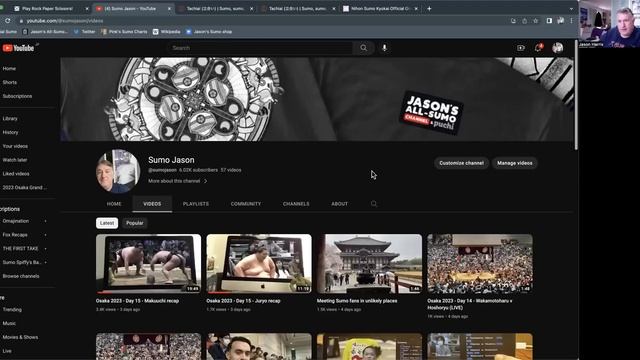This screenshot has width=640, height=360.
Task: Open History in sidebar
Action: tap(11, 132)
